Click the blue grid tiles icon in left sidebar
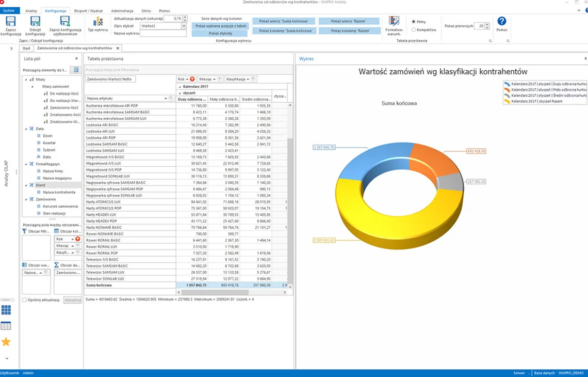The image size is (588, 377). [6, 310]
